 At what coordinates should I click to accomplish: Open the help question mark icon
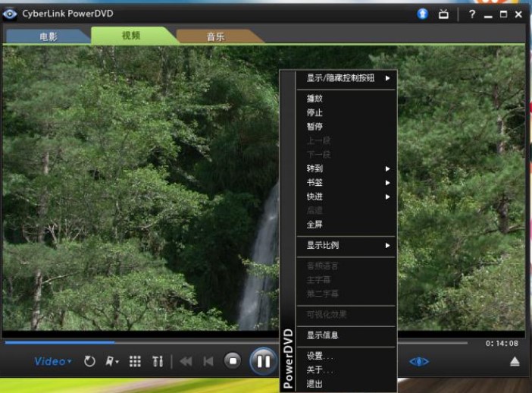point(471,14)
